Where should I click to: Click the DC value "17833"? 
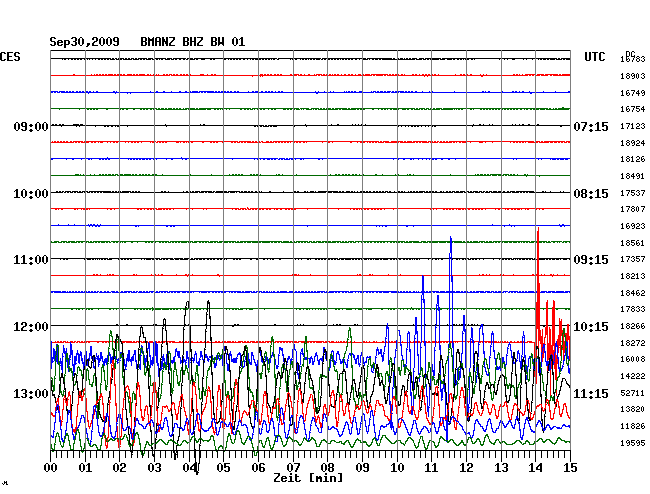pyautogui.click(x=633, y=309)
